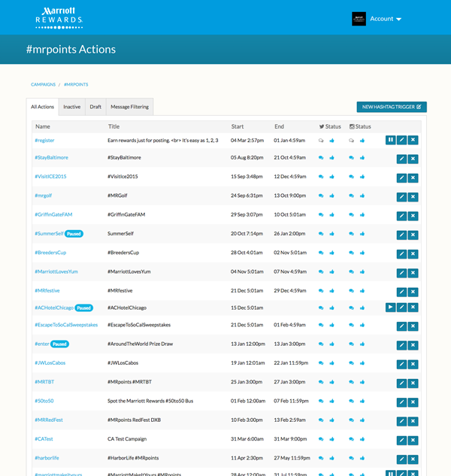Click the Marriott Rewards logo
Screen dimensions: 451x476
click(x=59, y=18)
